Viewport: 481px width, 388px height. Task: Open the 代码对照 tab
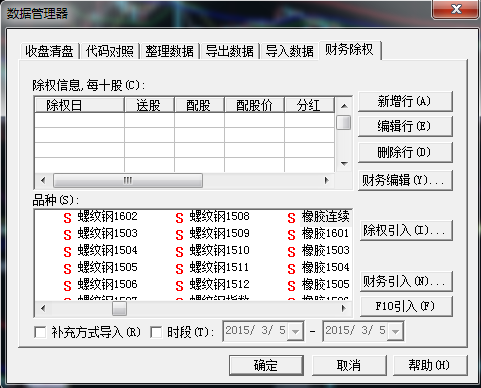(109, 51)
